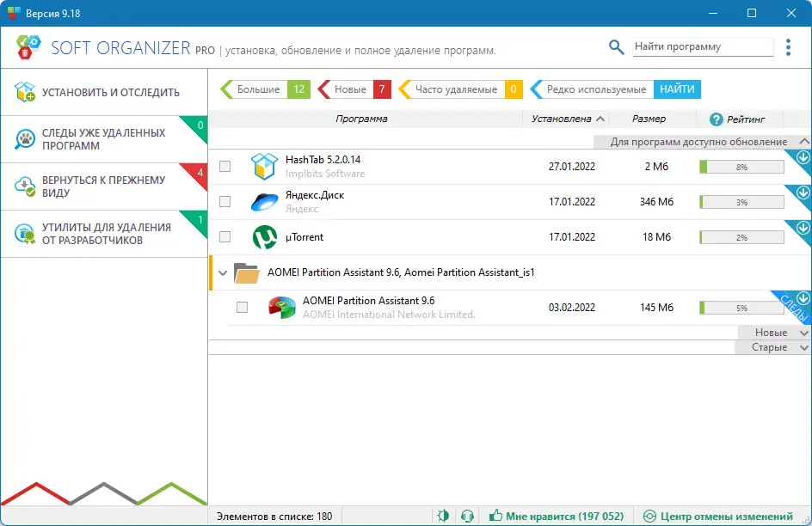Click the Soft Organizer logo icon
Viewport: 812px width, 526px height.
click(28, 47)
